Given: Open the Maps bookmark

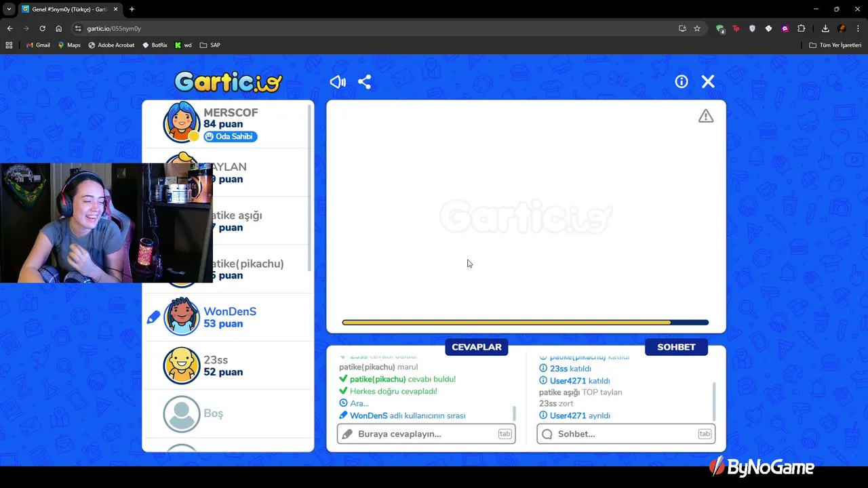Looking at the screenshot, I should pyautogui.click(x=69, y=45).
